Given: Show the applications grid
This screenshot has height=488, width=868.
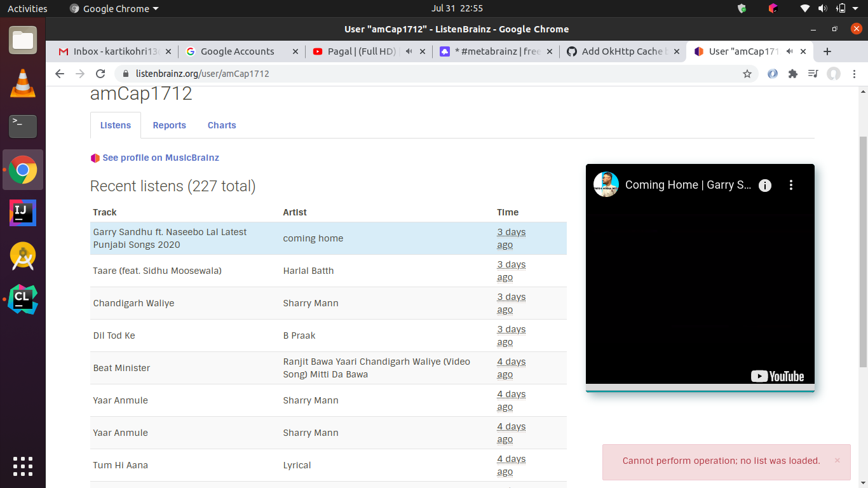Looking at the screenshot, I should (23, 466).
